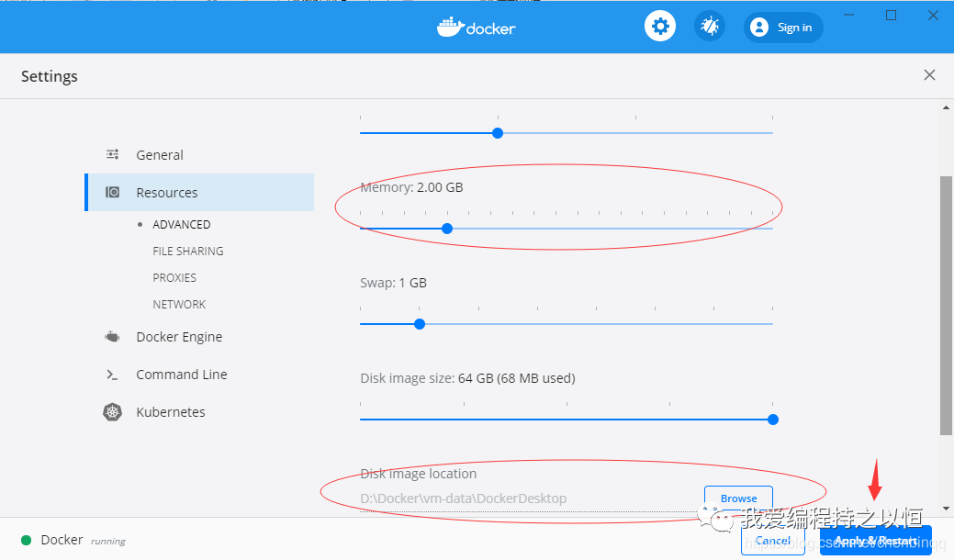Open the NETWORK sub-section
This screenshot has width=954, height=560.
pyautogui.click(x=179, y=305)
